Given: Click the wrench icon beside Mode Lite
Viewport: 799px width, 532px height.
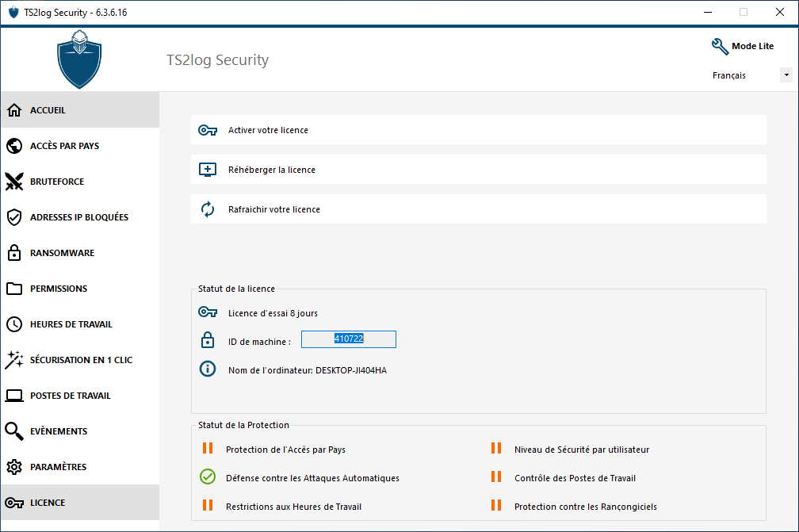Looking at the screenshot, I should tap(720, 46).
